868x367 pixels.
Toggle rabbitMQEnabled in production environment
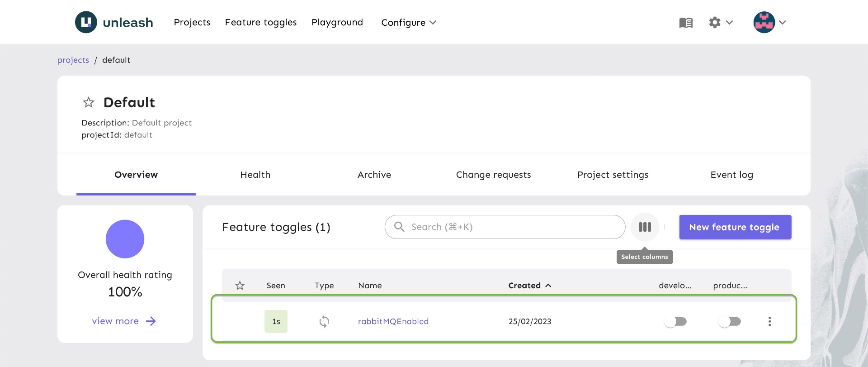[730, 321]
